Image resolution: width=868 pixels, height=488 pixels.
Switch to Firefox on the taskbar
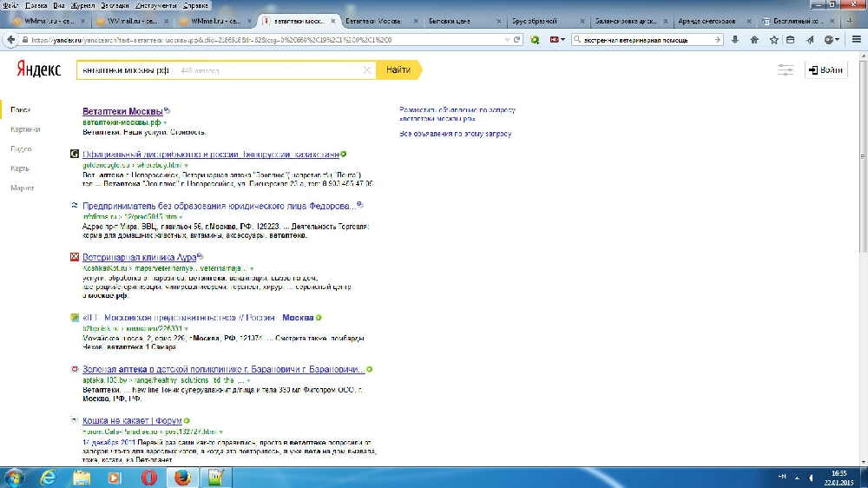click(182, 478)
